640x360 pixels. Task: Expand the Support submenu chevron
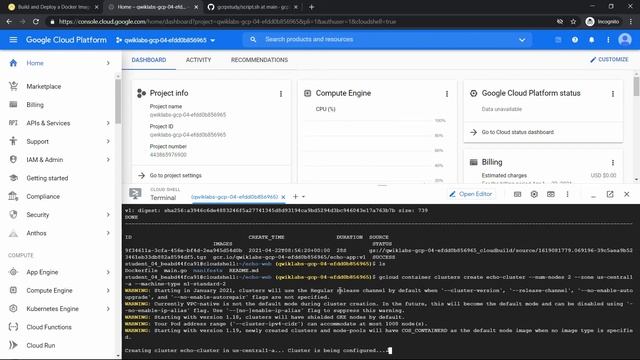pyautogui.click(x=108, y=141)
